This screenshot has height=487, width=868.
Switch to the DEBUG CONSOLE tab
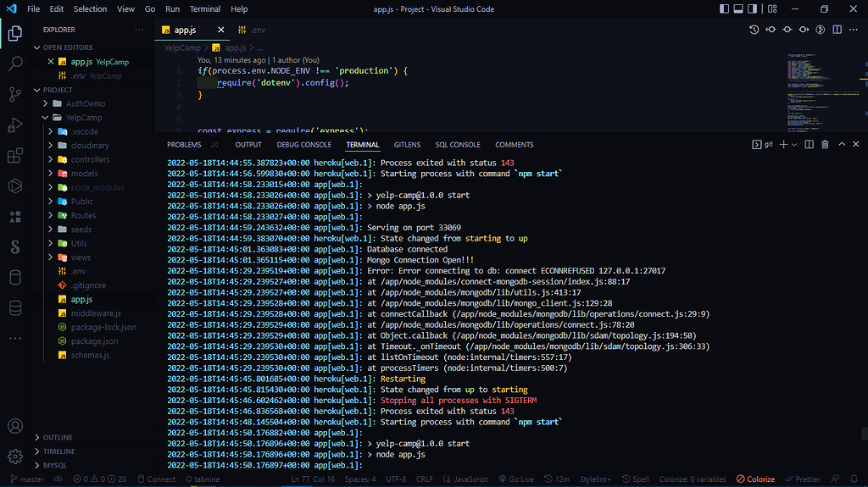[x=303, y=145]
